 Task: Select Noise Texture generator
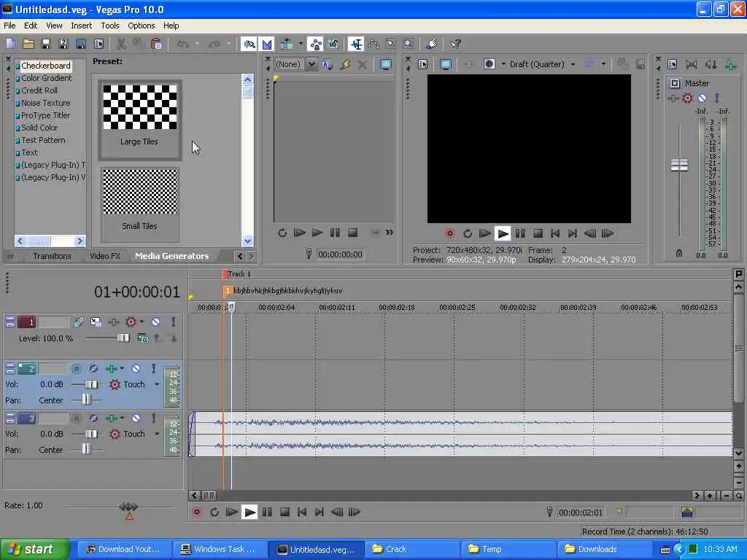[46, 103]
